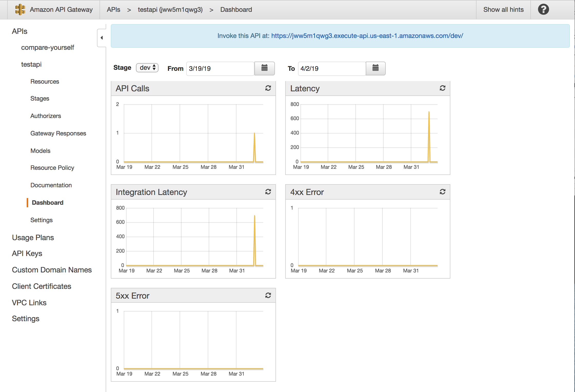This screenshot has width=575, height=392.
Task: Open the Stage dropdown showing dev
Action: point(147,68)
